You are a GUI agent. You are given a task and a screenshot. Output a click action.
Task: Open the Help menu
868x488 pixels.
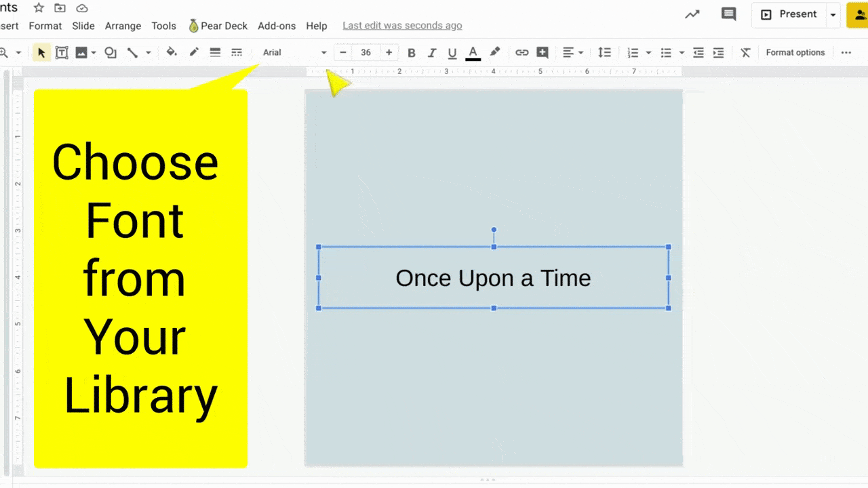point(316,26)
